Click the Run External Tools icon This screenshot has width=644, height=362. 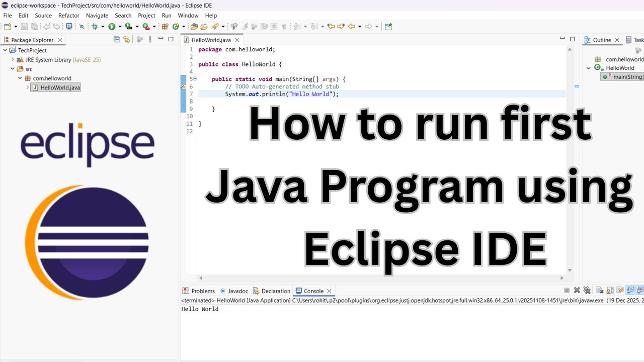[x=146, y=27]
